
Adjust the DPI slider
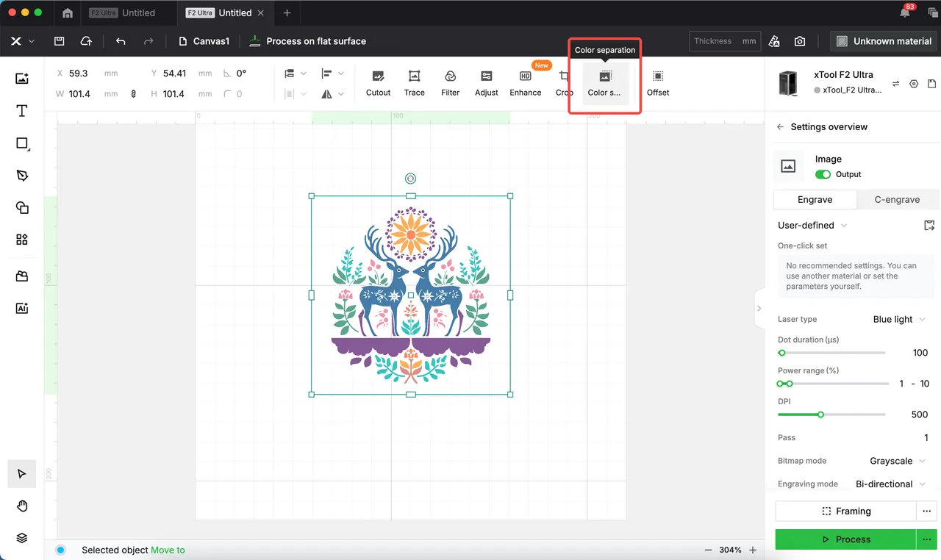(x=831, y=414)
